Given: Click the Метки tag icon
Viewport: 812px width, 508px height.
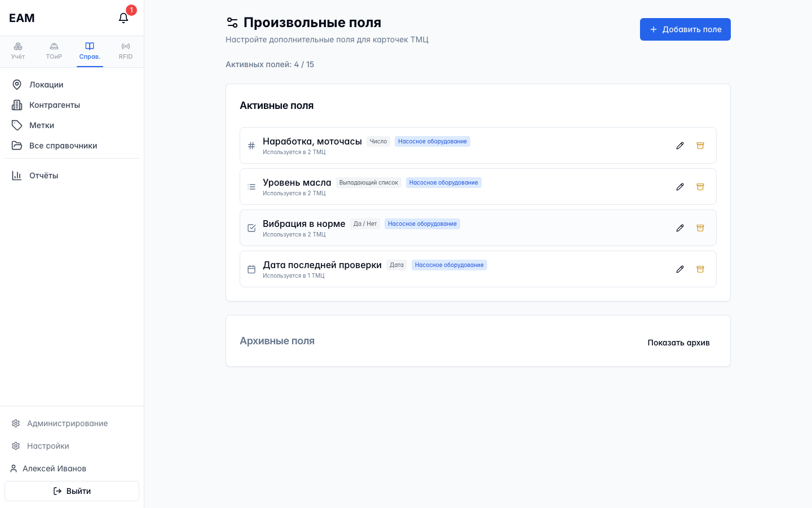Looking at the screenshot, I should tap(17, 125).
